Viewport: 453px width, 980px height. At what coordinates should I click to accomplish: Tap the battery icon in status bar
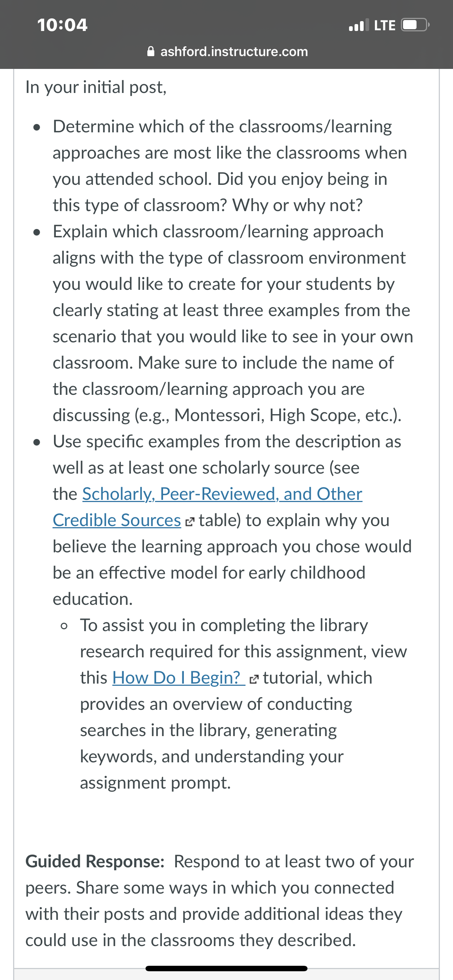(x=415, y=25)
